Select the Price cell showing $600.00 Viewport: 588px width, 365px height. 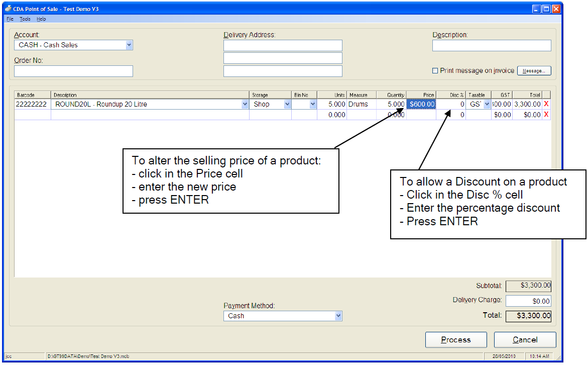click(421, 104)
